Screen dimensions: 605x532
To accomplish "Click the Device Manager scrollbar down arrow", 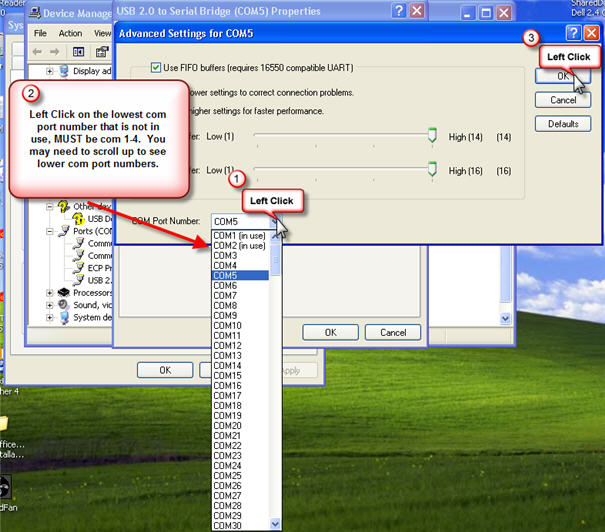I will 505,318.
